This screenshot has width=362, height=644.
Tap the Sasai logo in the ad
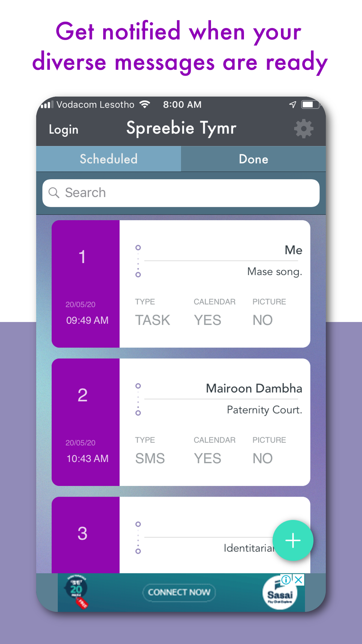(x=280, y=593)
